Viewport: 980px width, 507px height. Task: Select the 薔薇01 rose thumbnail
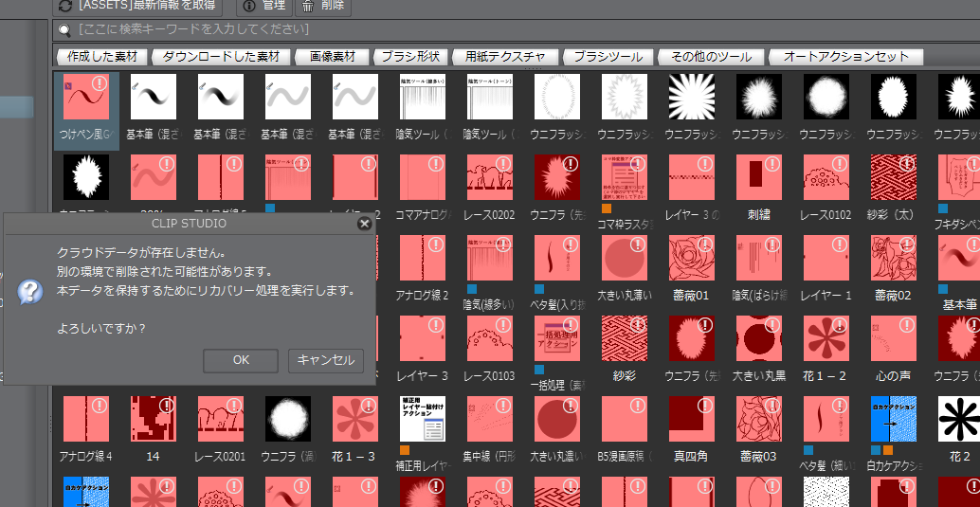coord(692,258)
